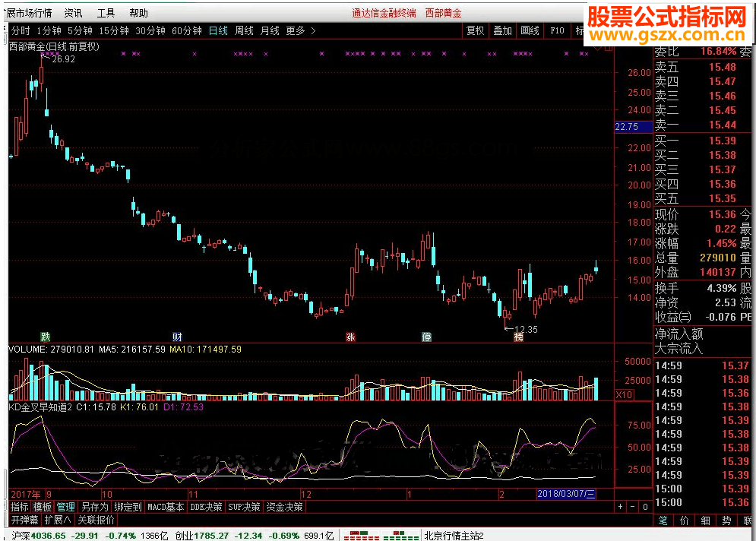Image resolution: width=756 pixels, height=541 pixels.
Task: Click the 指标 button
Action: pos(19,507)
